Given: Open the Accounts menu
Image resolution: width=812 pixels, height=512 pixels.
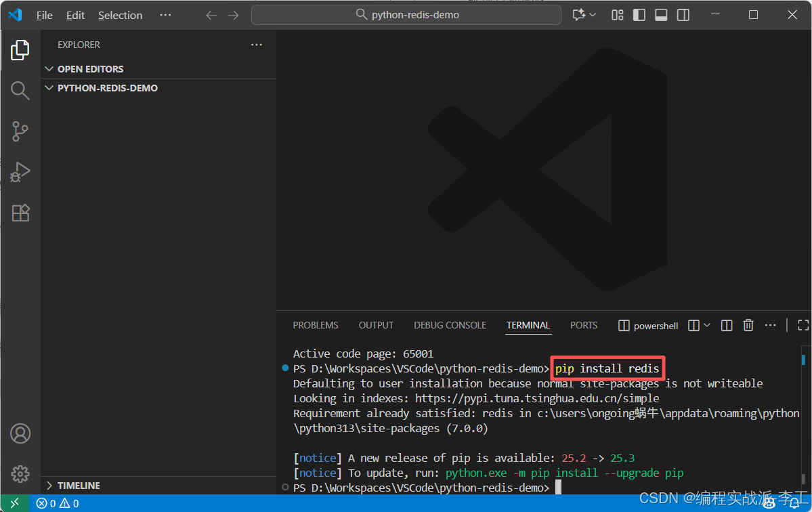Looking at the screenshot, I should (x=20, y=433).
